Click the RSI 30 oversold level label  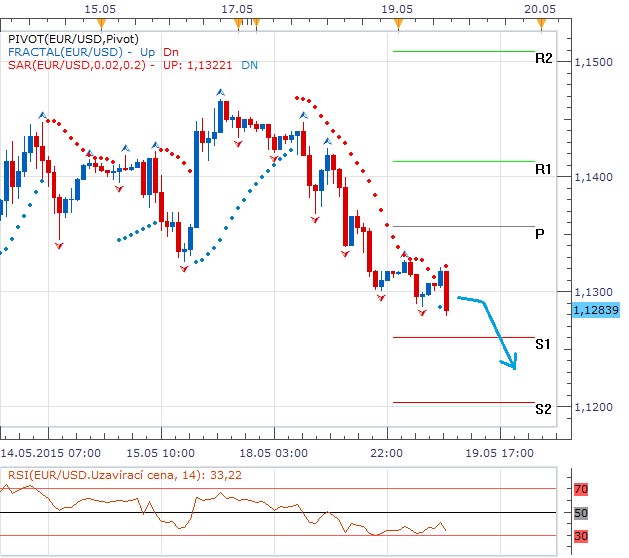pyautogui.click(x=581, y=537)
